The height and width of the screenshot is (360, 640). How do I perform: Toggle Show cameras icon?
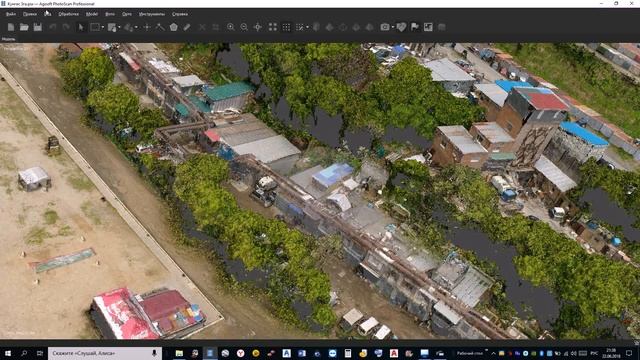pyautogui.click(x=385, y=27)
